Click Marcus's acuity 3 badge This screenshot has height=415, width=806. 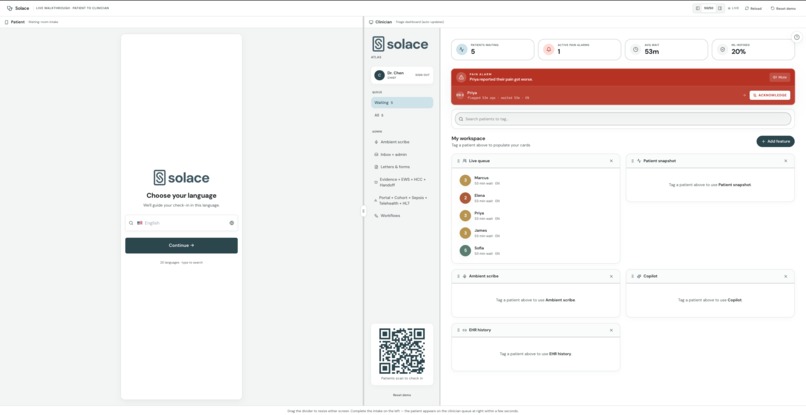pos(465,181)
